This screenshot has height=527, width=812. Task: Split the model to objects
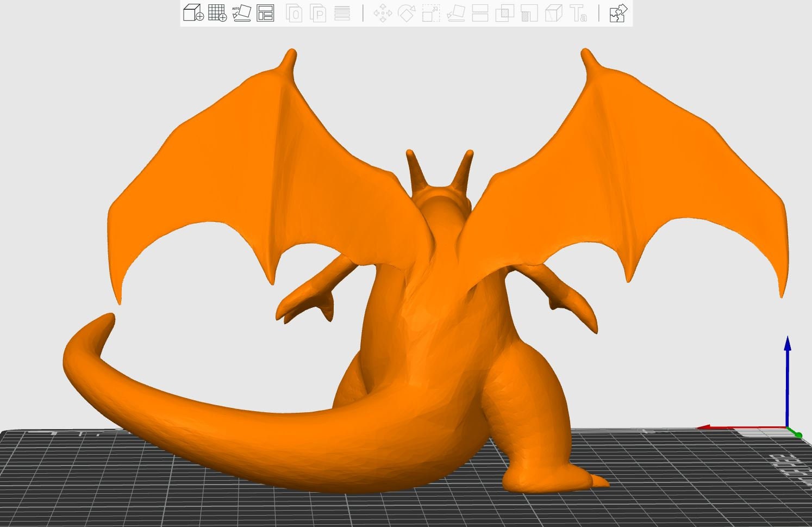pos(293,14)
